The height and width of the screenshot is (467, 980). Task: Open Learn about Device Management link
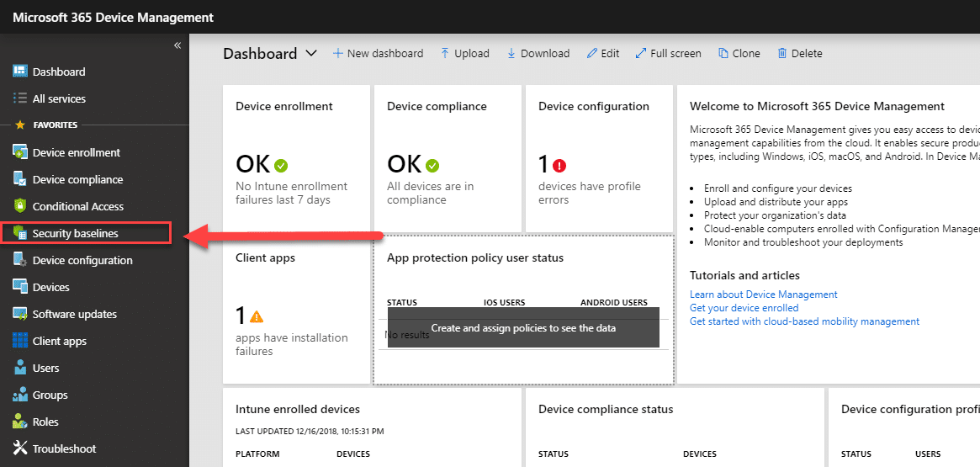tap(764, 295)
